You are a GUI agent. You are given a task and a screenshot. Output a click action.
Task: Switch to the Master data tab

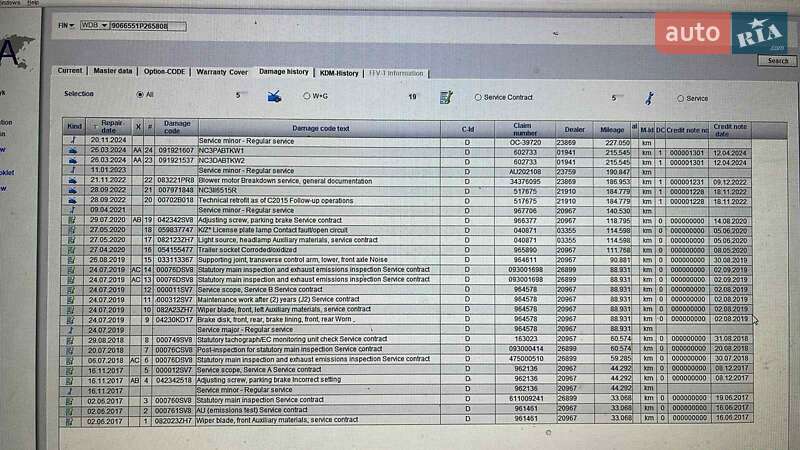coord(113,72)
